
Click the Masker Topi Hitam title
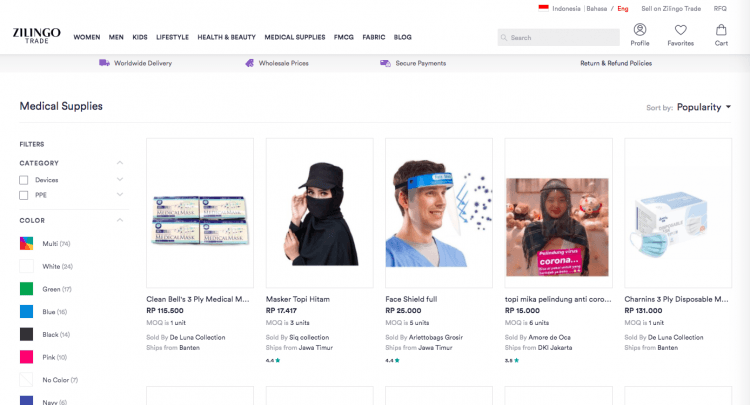298,299
